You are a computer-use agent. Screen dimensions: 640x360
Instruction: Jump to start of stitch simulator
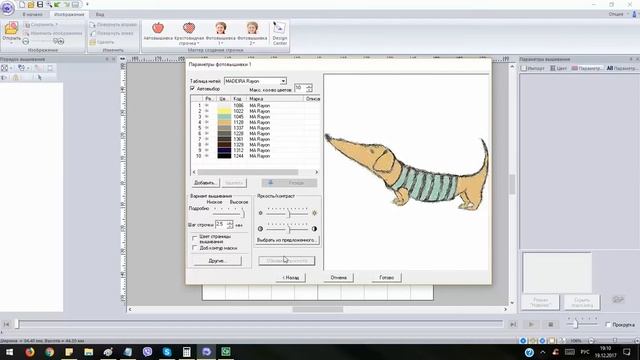point(6,324)
